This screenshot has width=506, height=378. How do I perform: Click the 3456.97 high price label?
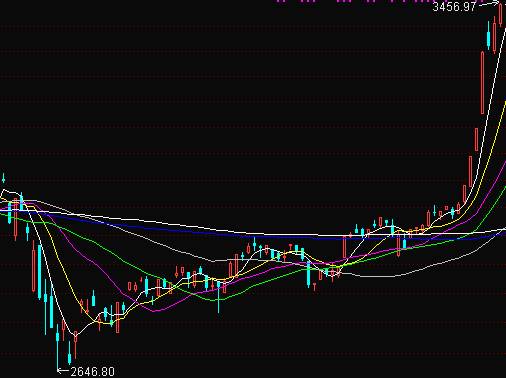point(454,7)
